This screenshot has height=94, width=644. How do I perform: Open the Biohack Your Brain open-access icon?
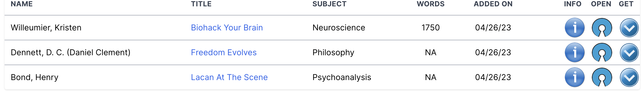(602, 28)
